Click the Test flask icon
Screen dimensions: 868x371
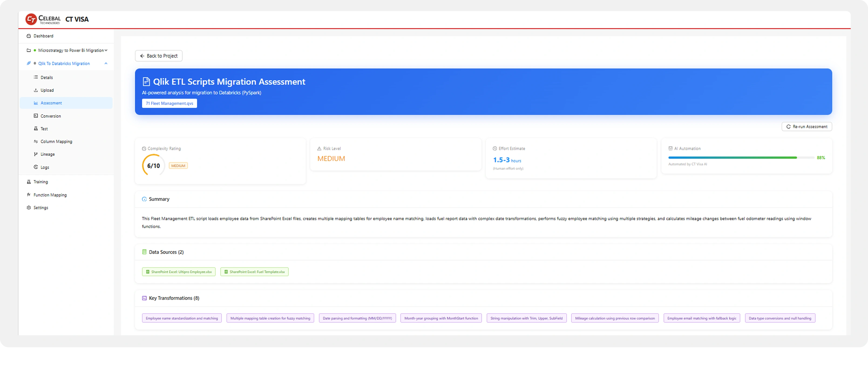pos(36,129)
